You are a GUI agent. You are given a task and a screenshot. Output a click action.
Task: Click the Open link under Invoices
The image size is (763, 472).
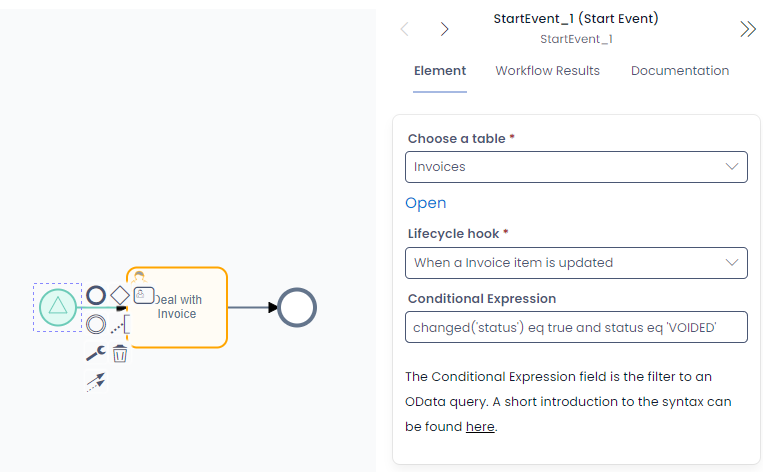click(x=426, y=203)
